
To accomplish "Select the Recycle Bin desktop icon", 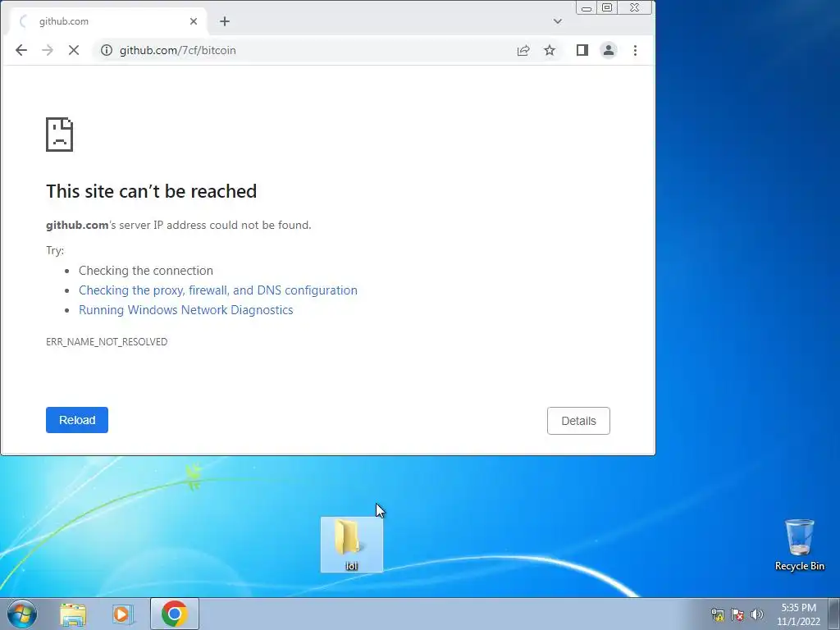I will click(800, 545).
